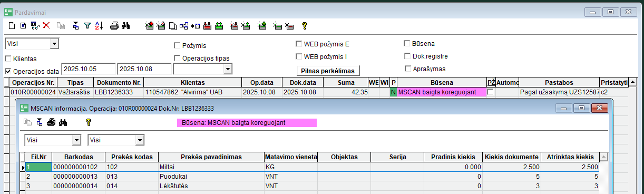Open first Visi dropdown in MSCAN window
The image size is (644, 194).
coord(76,140)
